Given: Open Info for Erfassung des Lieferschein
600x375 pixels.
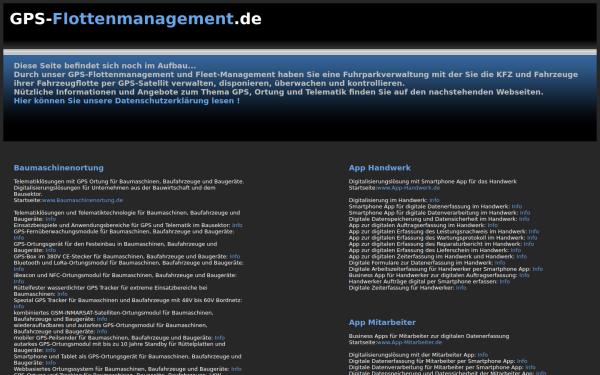Looking at the screenshot, I should (x=516, y=250).
